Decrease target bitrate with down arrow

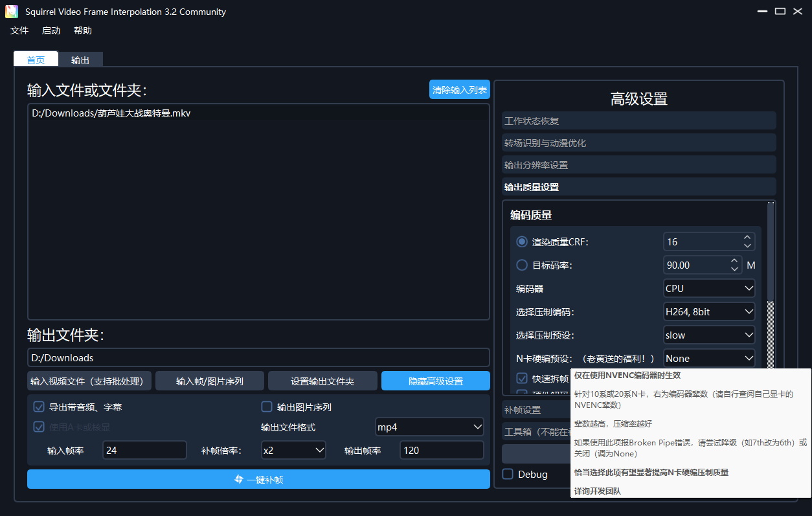734,269
